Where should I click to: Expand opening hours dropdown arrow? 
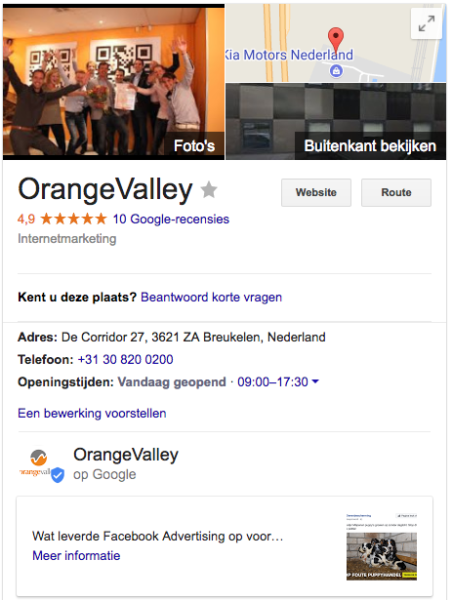click(x=315, y=381)
